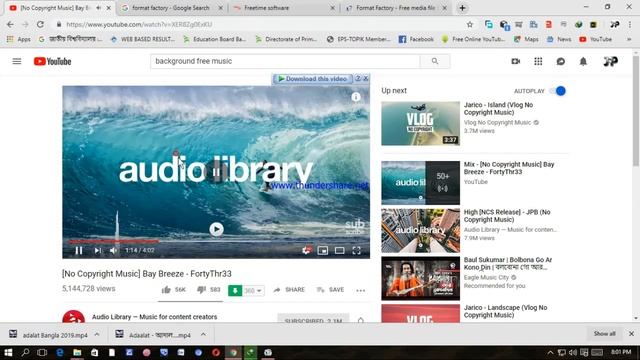Open help on the download overlay
This screenshot has height=360, width=640.
pyautogui.click(x=358, y=78)
